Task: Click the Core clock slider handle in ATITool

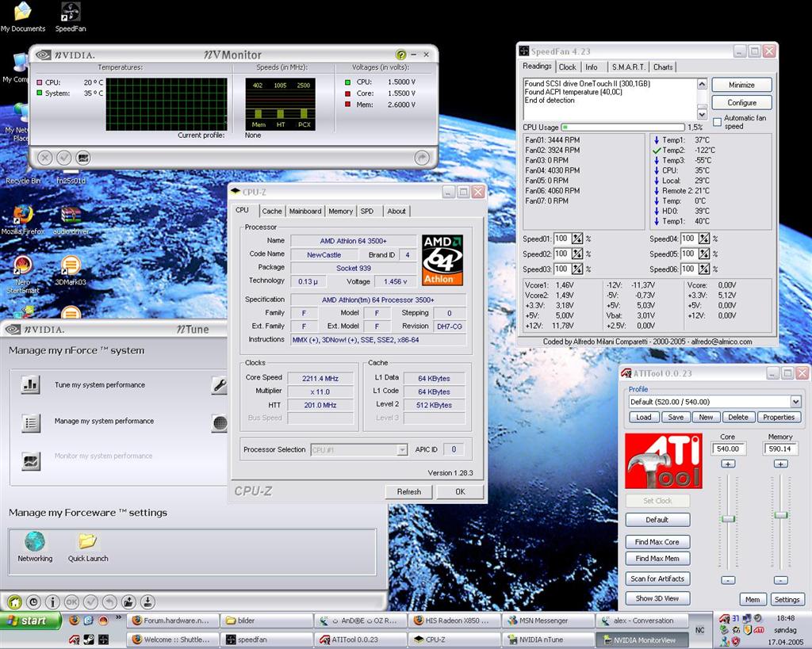Action: tap(728, 519)
